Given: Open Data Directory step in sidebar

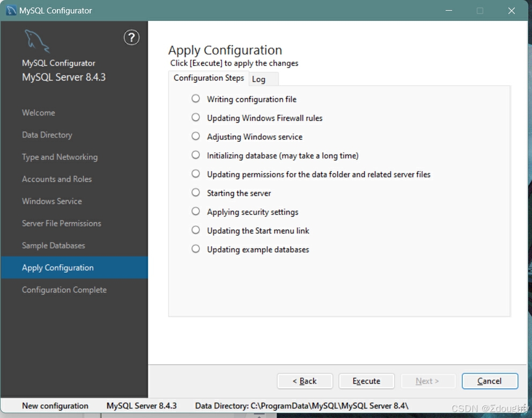Looking at the screenshot, I should click(47, 135).
